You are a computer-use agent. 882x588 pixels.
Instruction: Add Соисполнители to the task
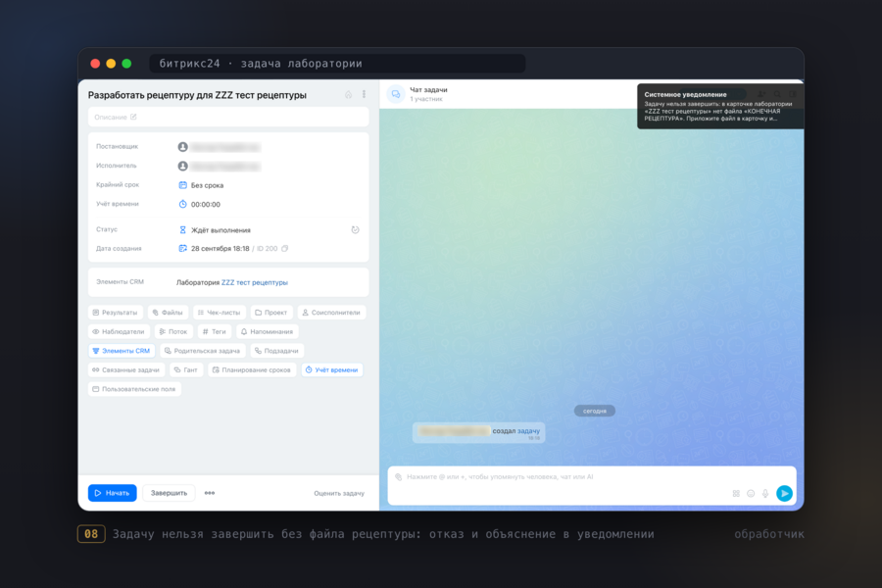(x=331, y=313)
